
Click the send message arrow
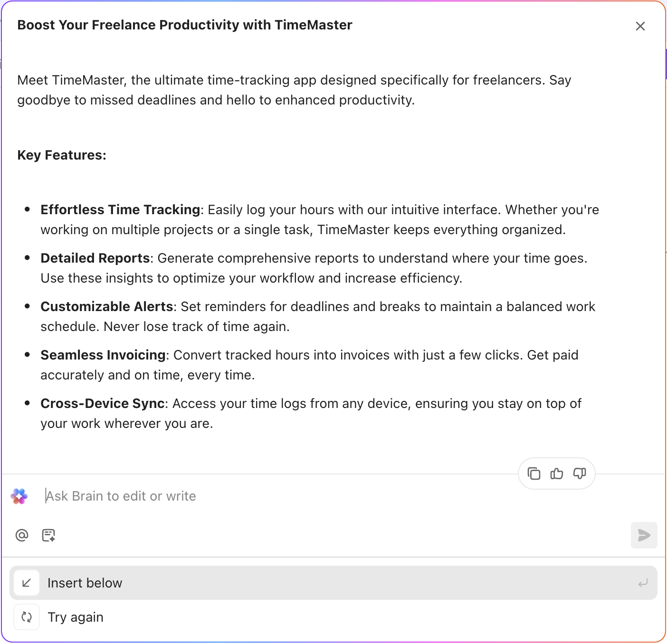point(644,535)
